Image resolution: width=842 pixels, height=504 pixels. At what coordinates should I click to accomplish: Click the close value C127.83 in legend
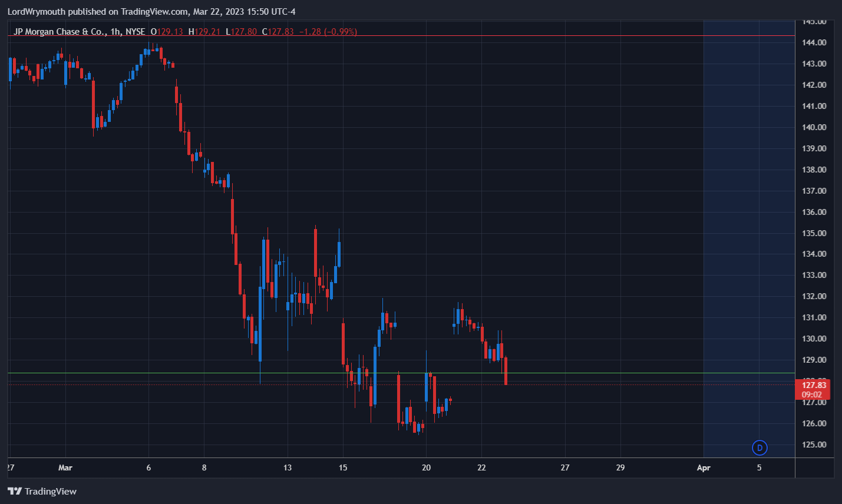coord(278,32)
